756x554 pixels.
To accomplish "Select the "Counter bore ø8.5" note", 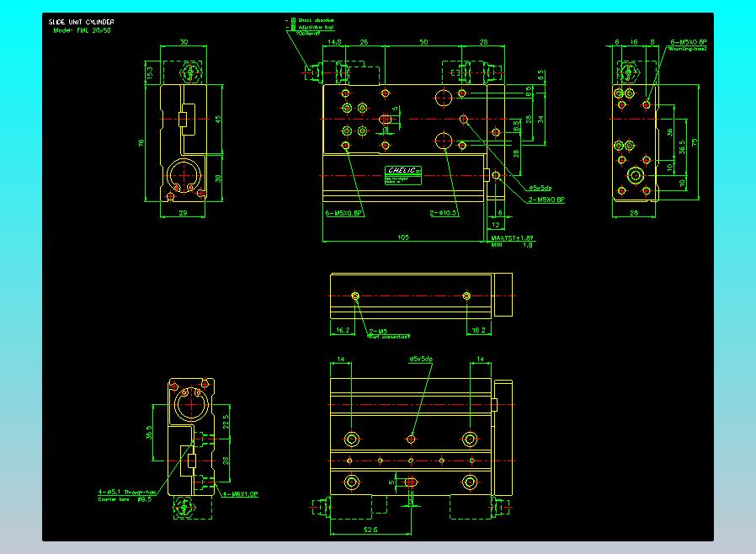I will pyautogui.click(x=125, y=499).
